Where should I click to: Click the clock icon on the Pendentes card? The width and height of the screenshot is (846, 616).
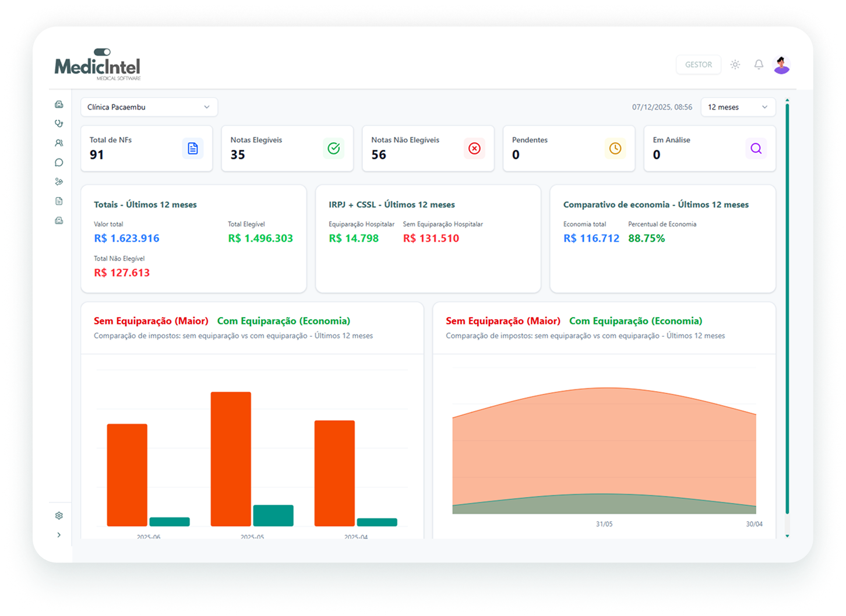click(x=615, y=148)
